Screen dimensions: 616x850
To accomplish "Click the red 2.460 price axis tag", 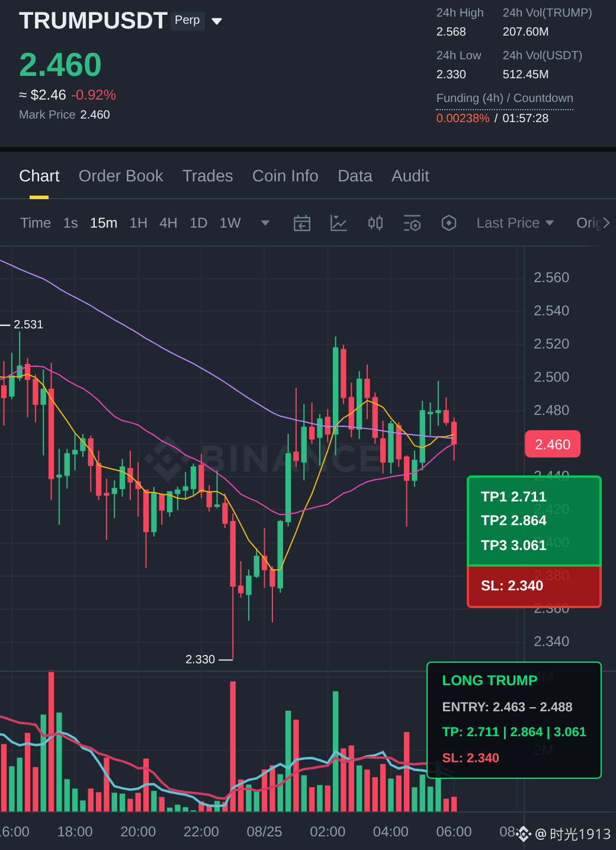I will click(553, 444).
